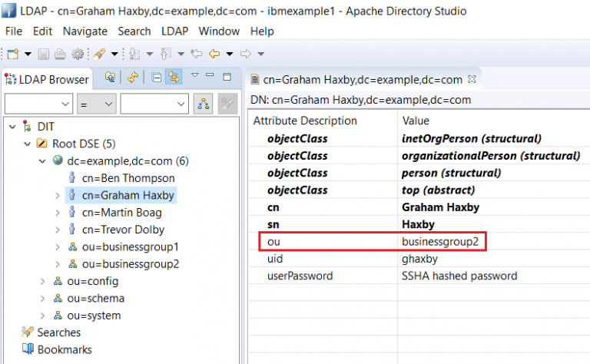590x364 pixels.
Task: Click the run quick search icon button
Action: [x=227, y=104]
